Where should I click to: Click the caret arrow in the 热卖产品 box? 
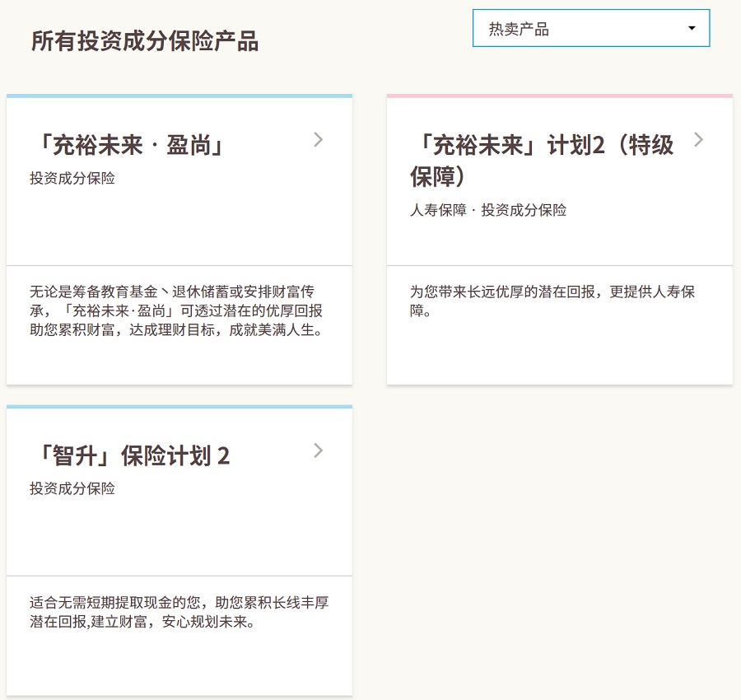tap(692, 29)
